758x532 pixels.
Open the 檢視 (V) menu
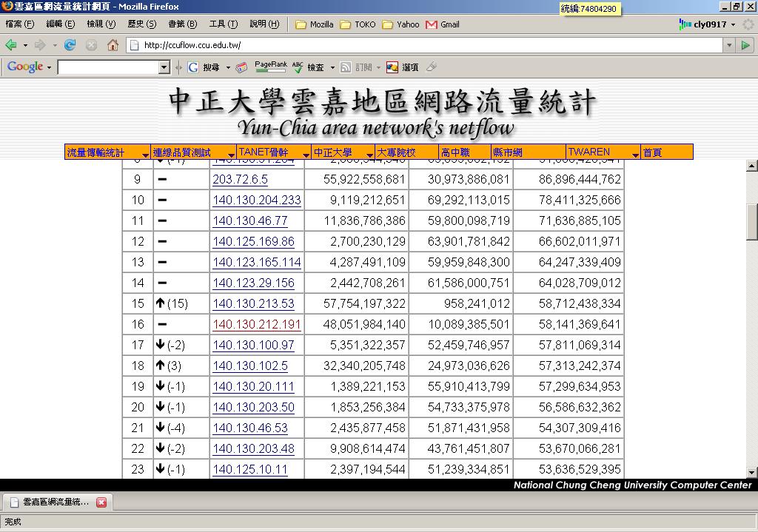tap(101, 24)
